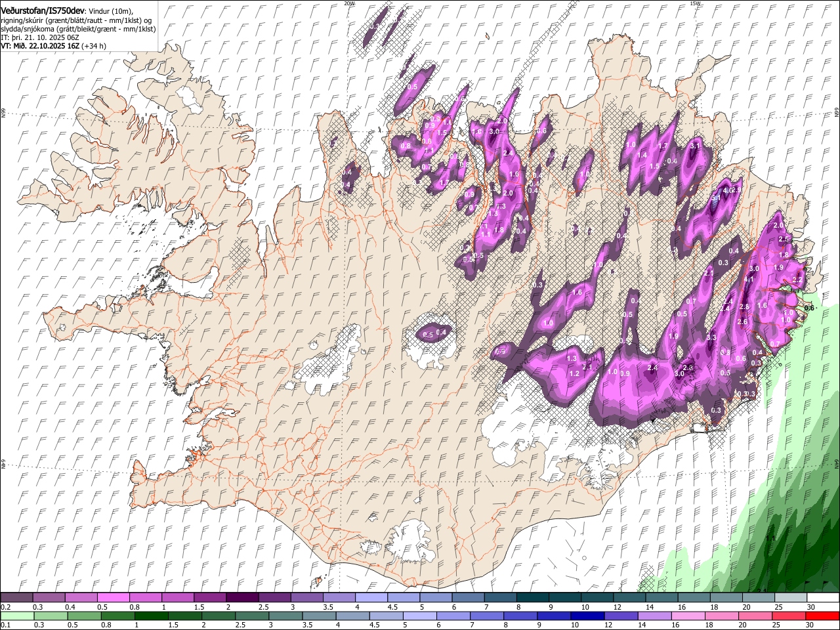
Task: Click the 'rigning/skúrir' legend description line
Action: (76, 20)
